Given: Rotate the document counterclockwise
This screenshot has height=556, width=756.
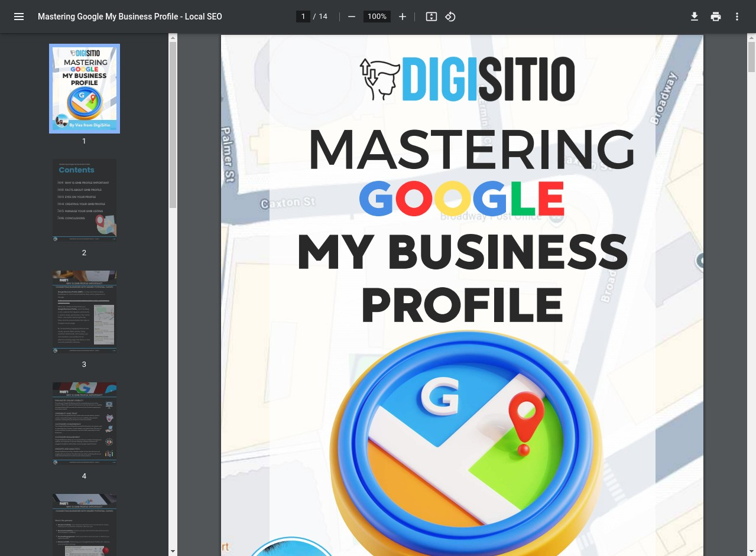Looking at the screenshot, I should coord(450,17).
